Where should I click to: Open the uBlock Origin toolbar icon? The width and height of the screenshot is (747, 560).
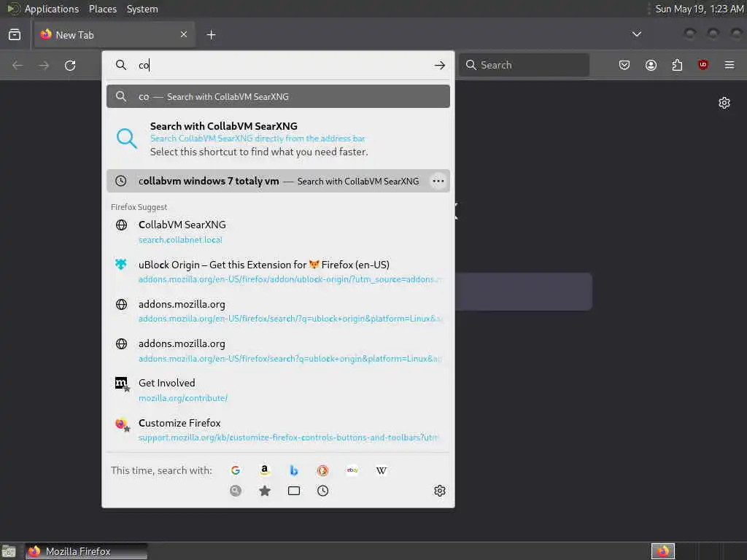(x=703, y=65)
